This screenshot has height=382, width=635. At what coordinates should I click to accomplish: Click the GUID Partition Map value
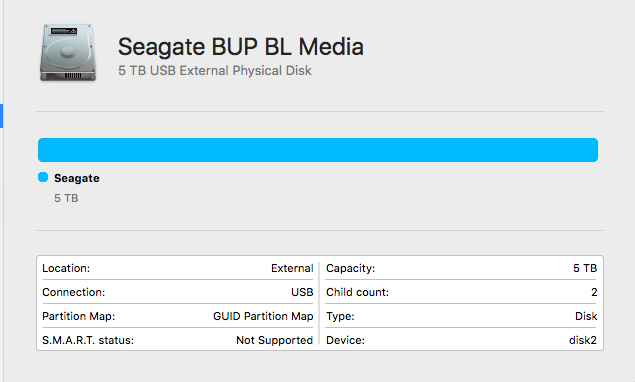coord(263,316)
